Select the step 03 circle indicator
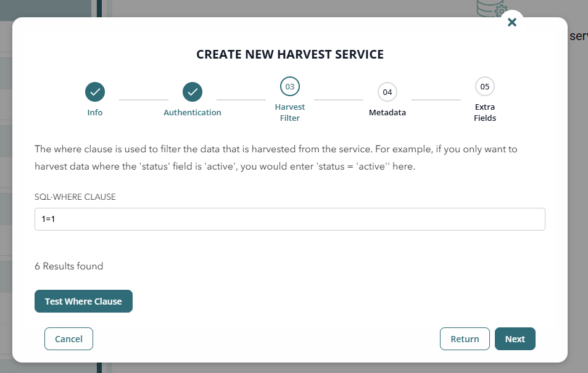The image size is (588, 373). (290, 87)
